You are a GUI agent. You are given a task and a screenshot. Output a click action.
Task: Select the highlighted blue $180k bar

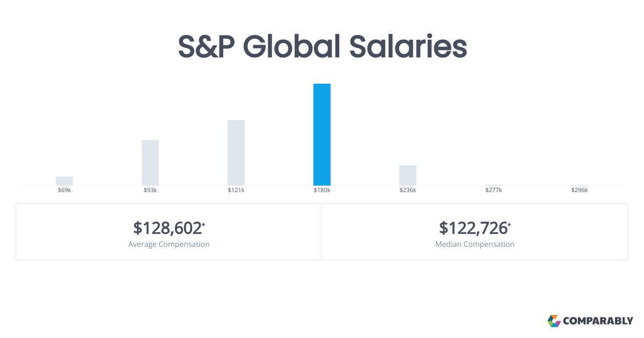(322, 135)
